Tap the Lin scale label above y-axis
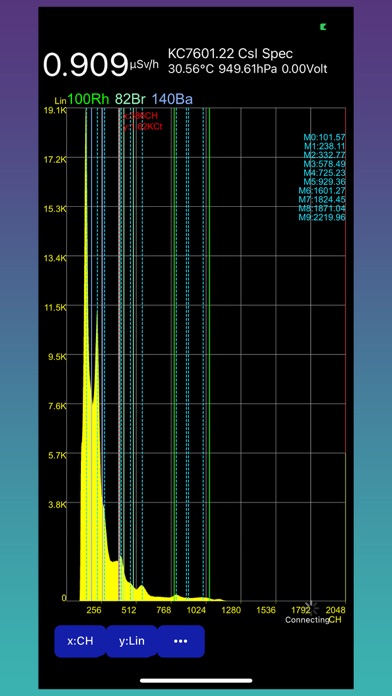The height and width of the screenshot is (696, 392). [x=61, y=102]
